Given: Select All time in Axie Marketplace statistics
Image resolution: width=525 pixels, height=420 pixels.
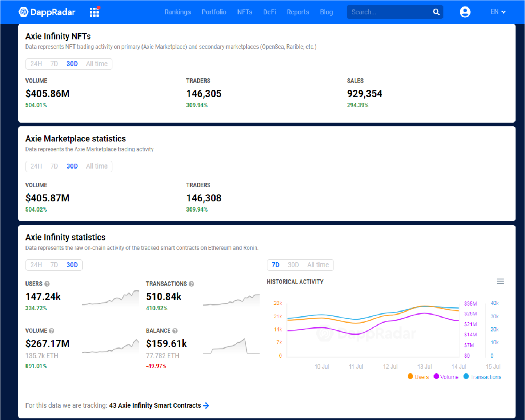Looking at the screenshot, I should coord(97,166).
